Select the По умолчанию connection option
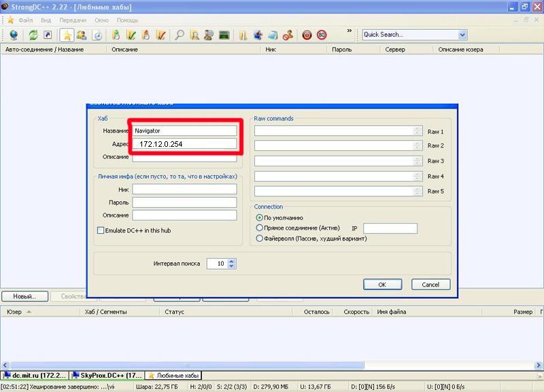The width and height of the screenshot is (544, 392). tap(259, 218)
